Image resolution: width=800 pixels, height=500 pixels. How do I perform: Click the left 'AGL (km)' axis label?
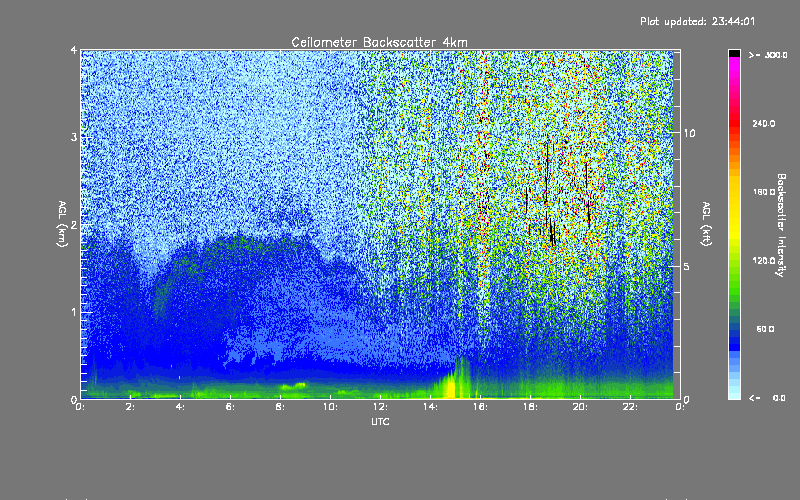[63, 224]
